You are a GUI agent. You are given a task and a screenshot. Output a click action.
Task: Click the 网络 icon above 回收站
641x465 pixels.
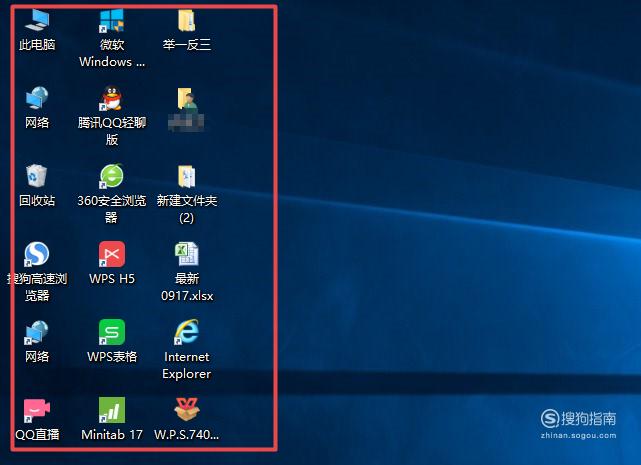click(x=37, y=98)
